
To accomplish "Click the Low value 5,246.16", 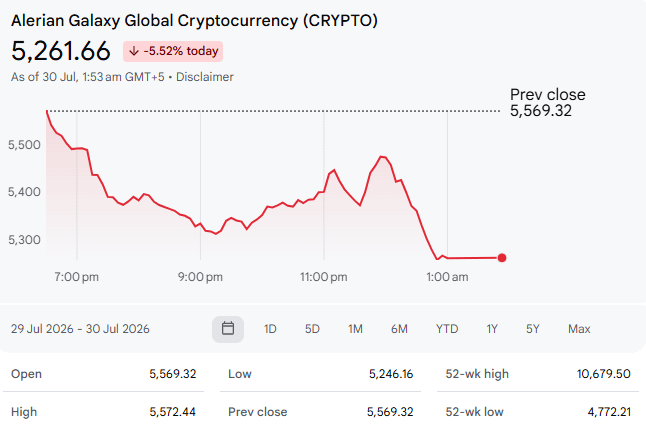I will (391, 374).
